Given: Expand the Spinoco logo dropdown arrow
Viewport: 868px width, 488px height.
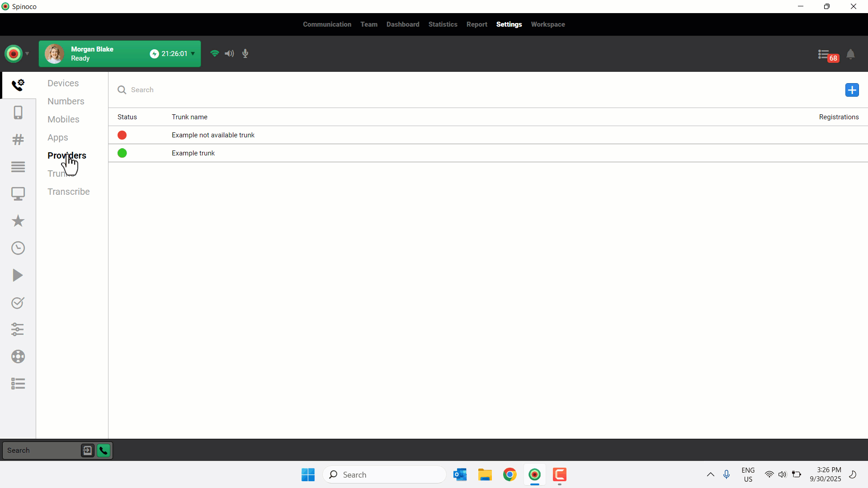Looking at the screenshot, I should [27, 54].
